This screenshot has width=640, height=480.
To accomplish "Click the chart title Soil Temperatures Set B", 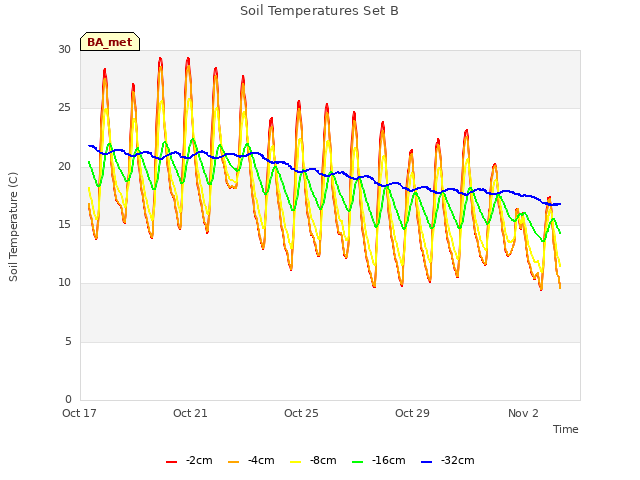I will point(319,11).
